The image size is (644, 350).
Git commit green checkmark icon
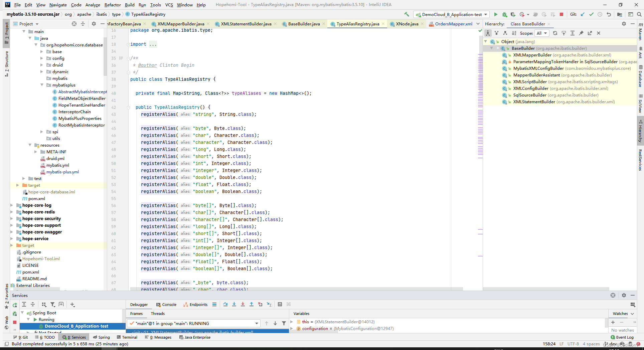click(x=592, y=14)
